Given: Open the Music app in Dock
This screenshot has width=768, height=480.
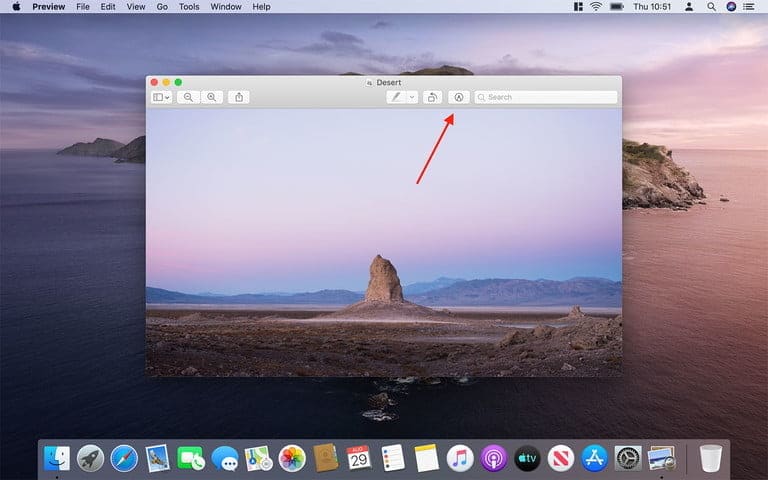Looking at the screenshot, I should coord(459,459).
